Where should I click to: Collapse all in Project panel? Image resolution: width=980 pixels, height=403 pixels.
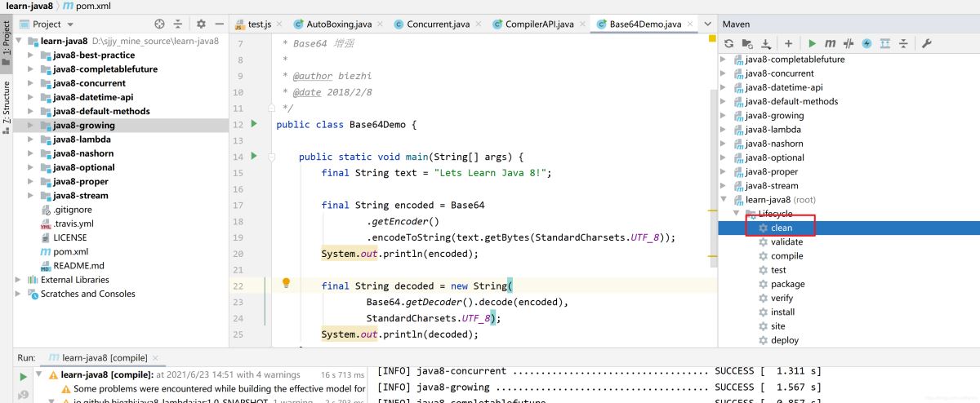pyautogui.click(x=177, y=24)
